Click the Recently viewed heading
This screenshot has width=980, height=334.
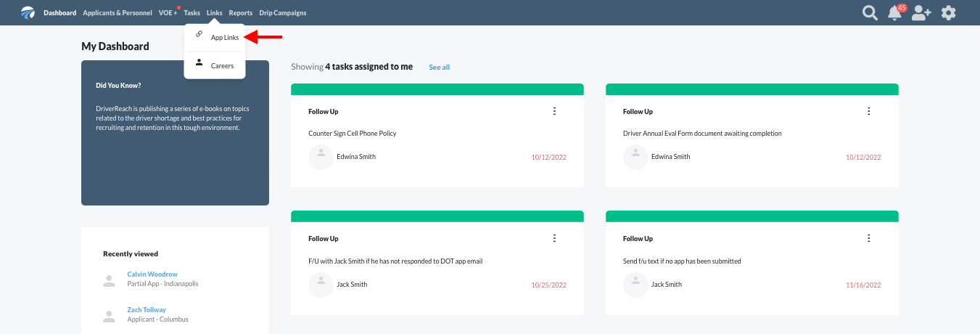pyautogui.click(x=131, y=254)
